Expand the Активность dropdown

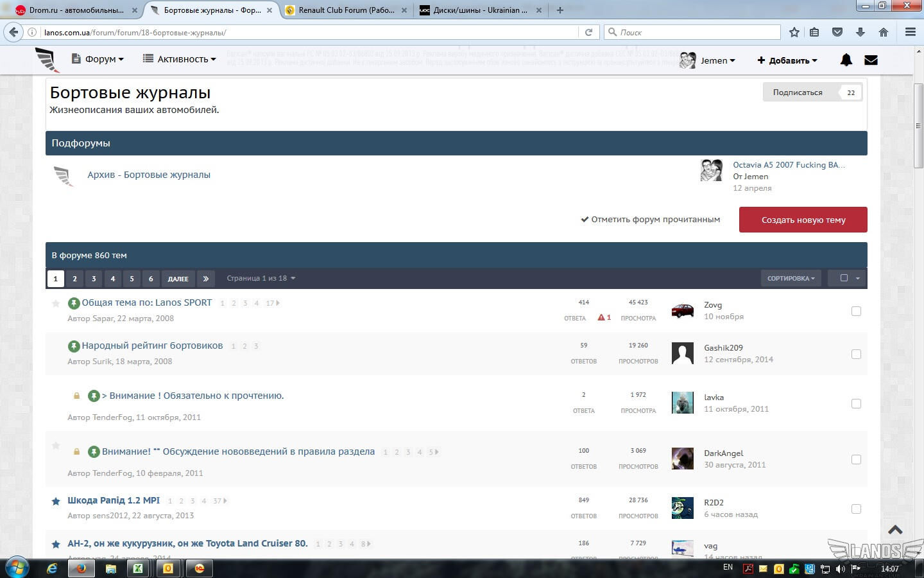point(180,59)
